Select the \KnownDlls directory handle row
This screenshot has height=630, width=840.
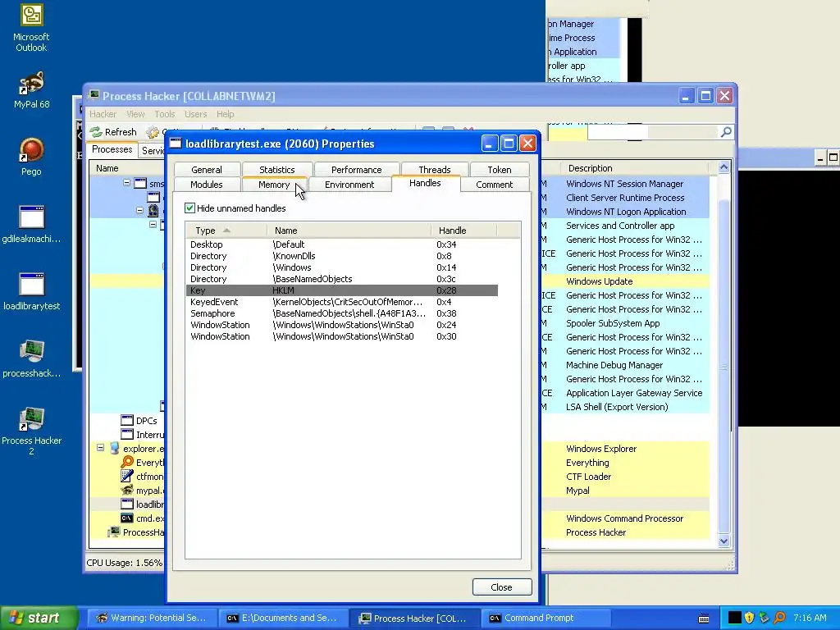pos(342,256)
